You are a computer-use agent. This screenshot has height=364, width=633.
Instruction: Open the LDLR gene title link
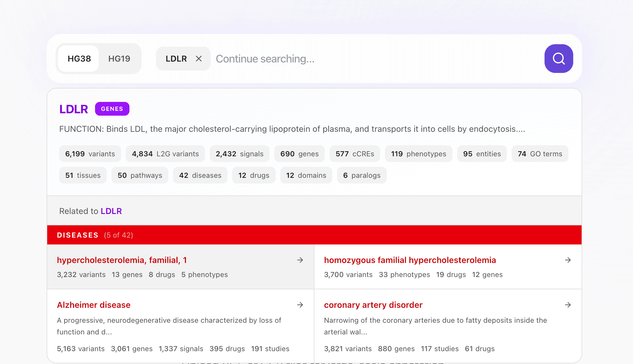pos(74,109)
